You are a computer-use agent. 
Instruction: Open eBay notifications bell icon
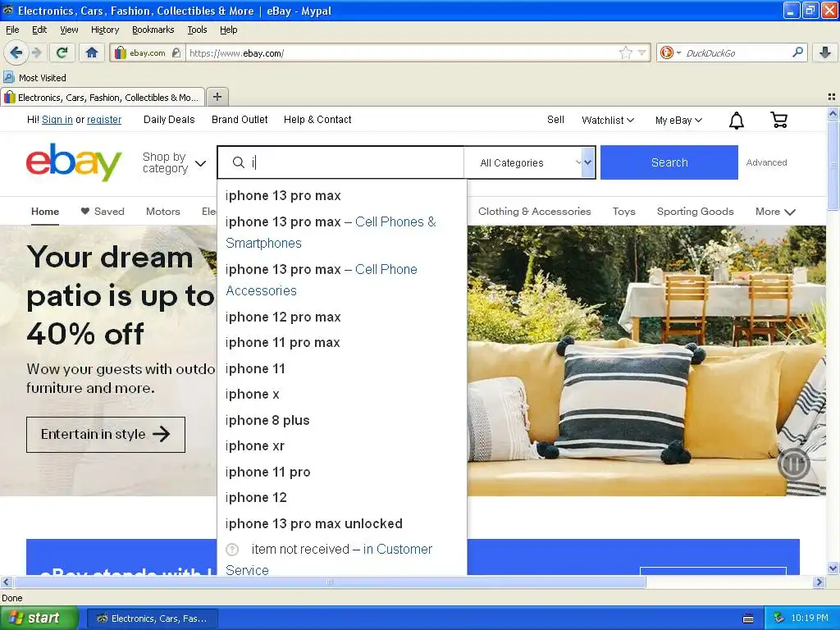point(737,120)
